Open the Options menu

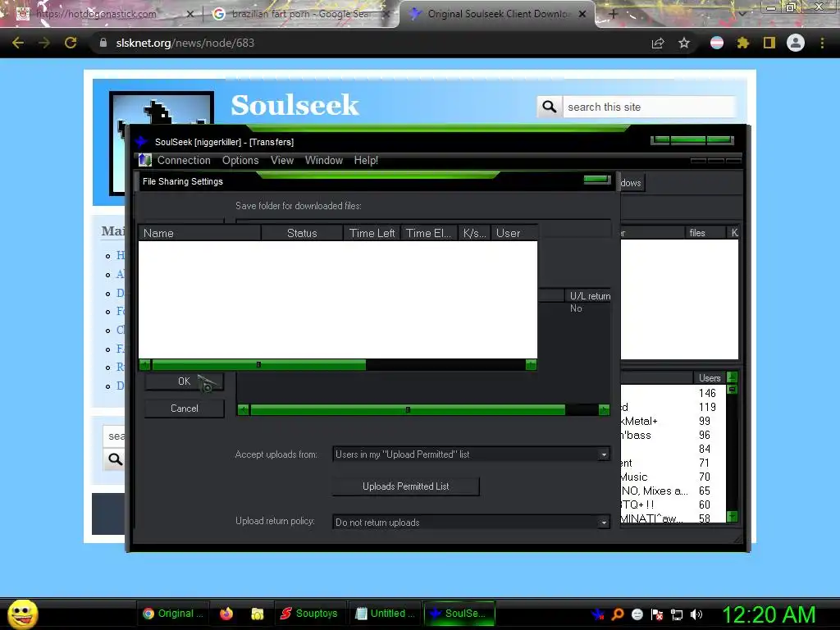point(240,160)
